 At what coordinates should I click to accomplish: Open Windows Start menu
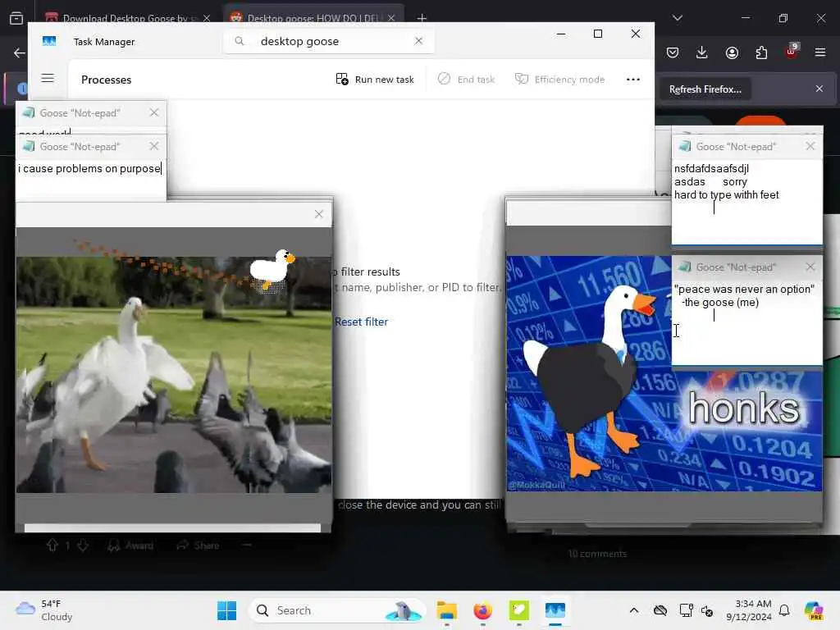tap(226, 610)
